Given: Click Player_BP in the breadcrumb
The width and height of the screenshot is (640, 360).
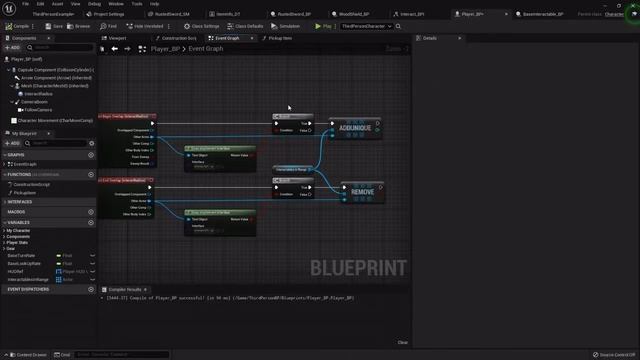Looking at the screenshot, I should (x=165, y=49).
